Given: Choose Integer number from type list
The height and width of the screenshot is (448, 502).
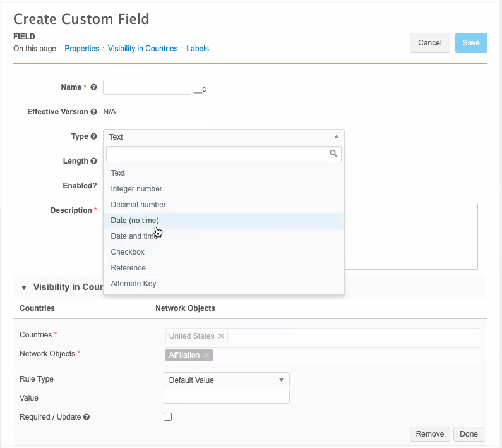Looking at the screenshot, I should tap(136, 189).
